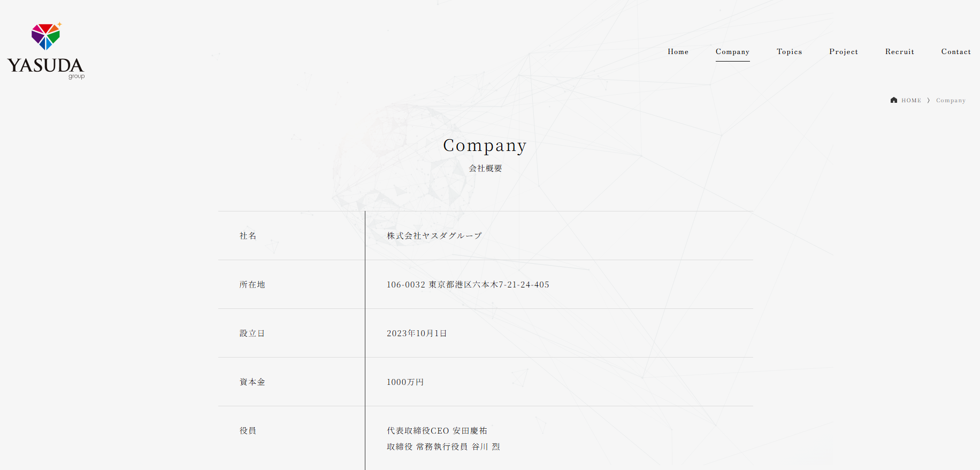Click the line 取締役 常務執行役員 谷川 烈
The height and width of the screenshot is (470, 980).
pos(443,446)
